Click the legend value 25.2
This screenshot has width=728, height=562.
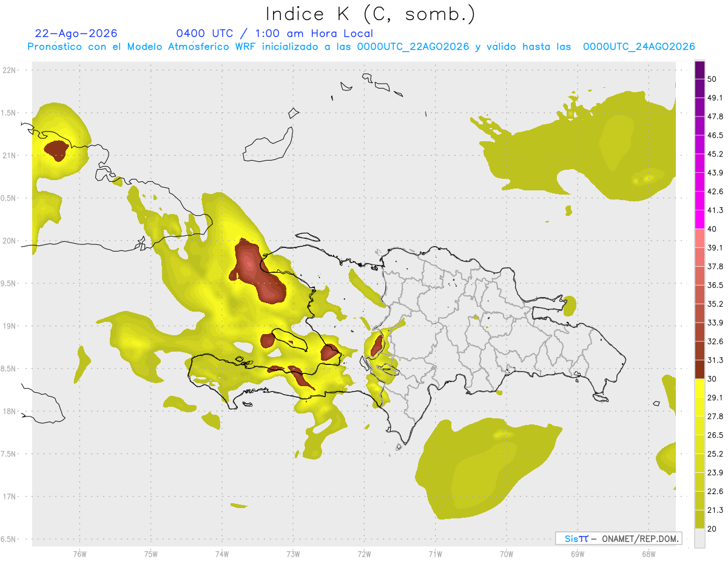point(715,454)
